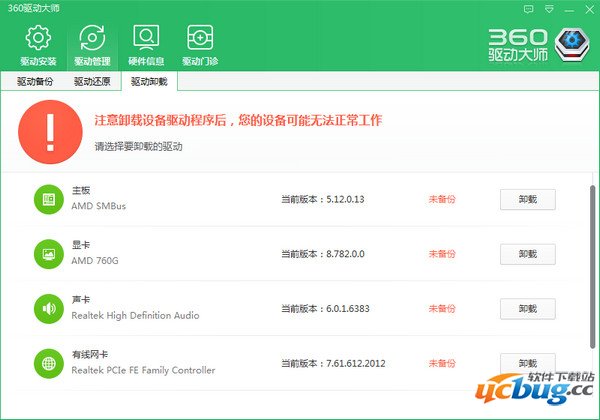
Task: Click the 请选择要卸载的驱动 prompt text
Action: tap(139, 147)
